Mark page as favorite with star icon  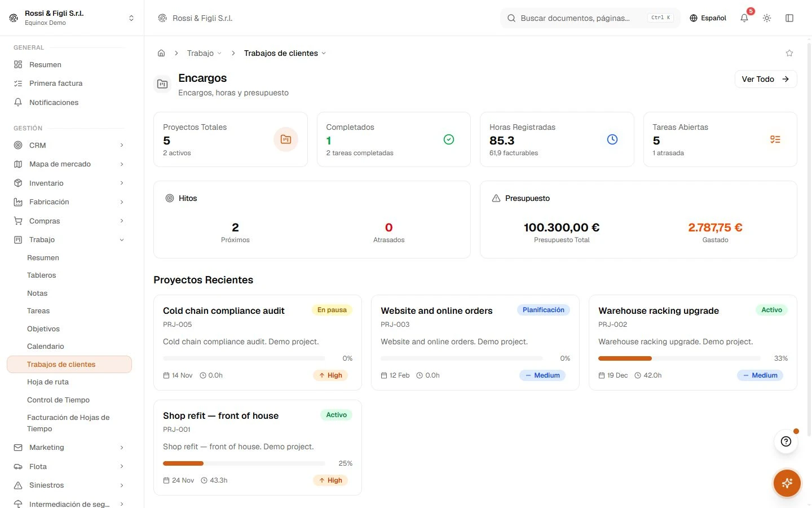[789, 53]
